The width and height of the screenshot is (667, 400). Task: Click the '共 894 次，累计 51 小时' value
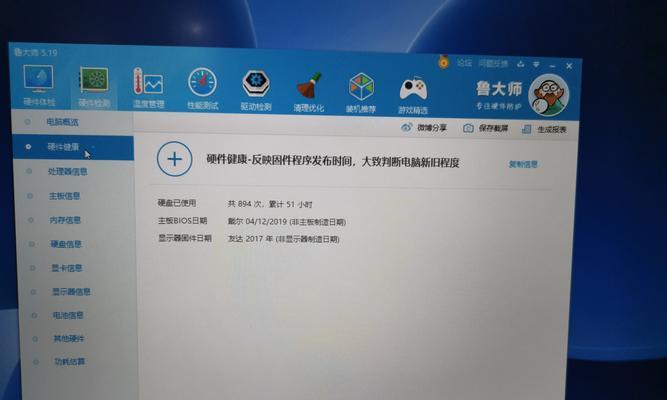(x=270, y=204)
